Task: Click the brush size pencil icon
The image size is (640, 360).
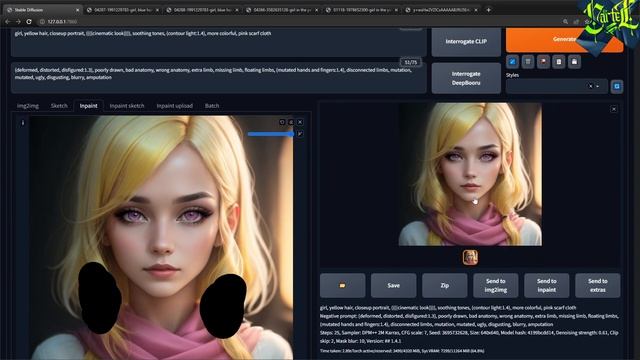Action: [x=300, y=134]
